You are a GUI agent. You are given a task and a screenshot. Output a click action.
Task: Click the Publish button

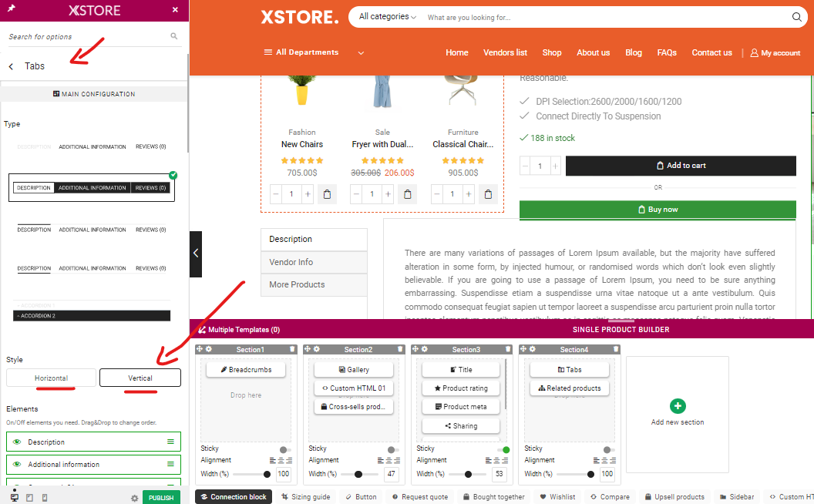point(161,497)
